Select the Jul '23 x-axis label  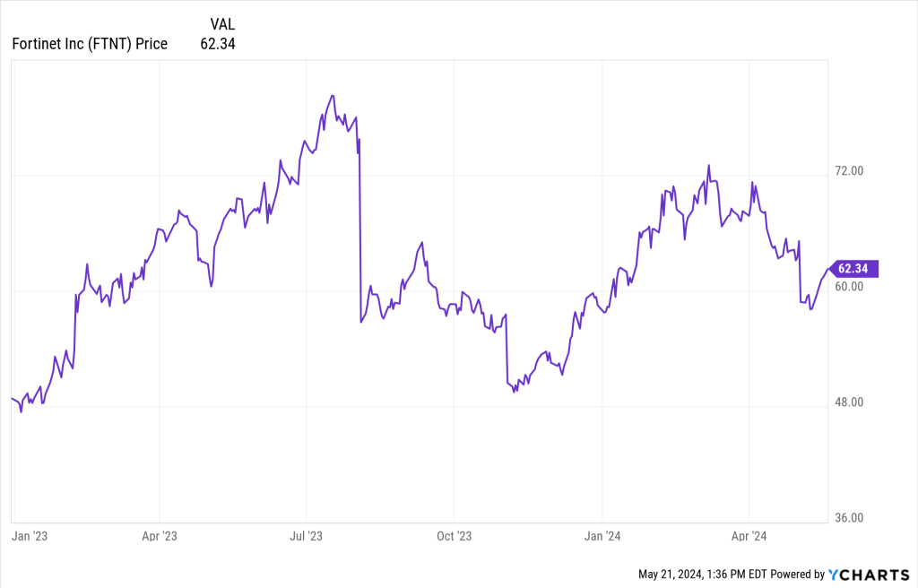pos(306,537)
